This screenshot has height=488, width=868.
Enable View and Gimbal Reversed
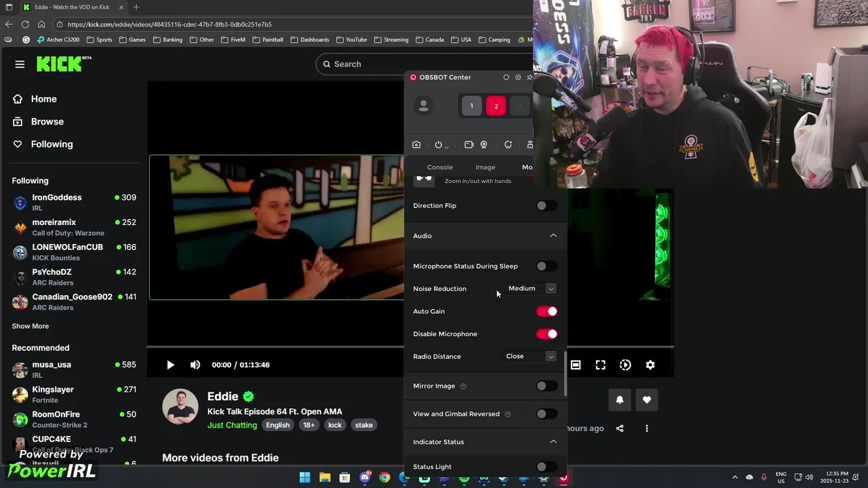click(547, 413)
